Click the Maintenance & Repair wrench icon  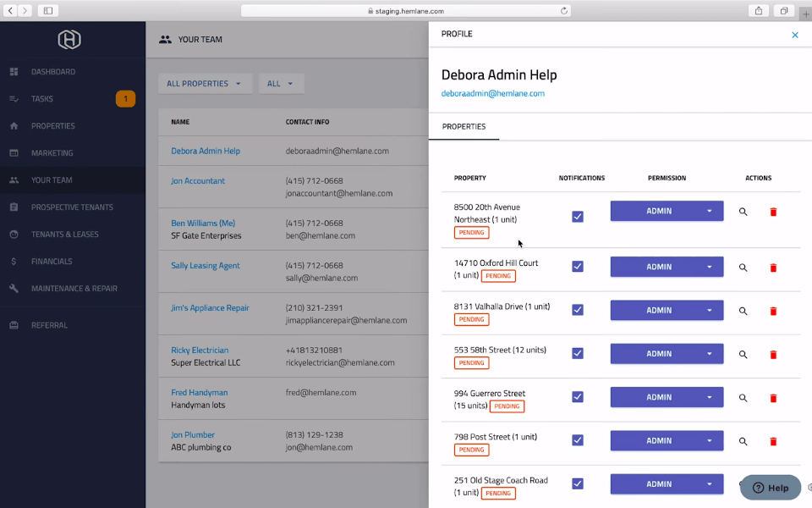point(14,288)
